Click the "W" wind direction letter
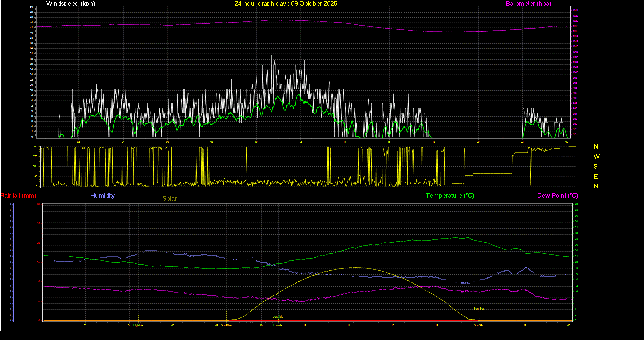Screen dimensions: 644x340 (x=596, y=156)
